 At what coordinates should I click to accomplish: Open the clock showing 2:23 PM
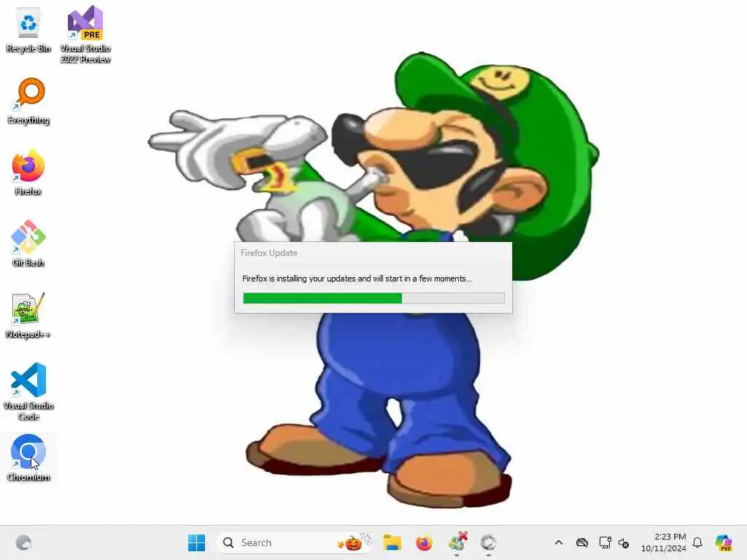coord(663,542)
